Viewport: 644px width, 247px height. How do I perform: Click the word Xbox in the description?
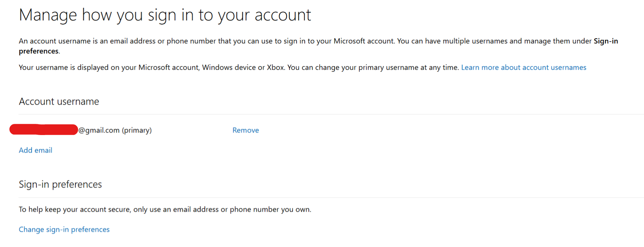pos(275,67)
